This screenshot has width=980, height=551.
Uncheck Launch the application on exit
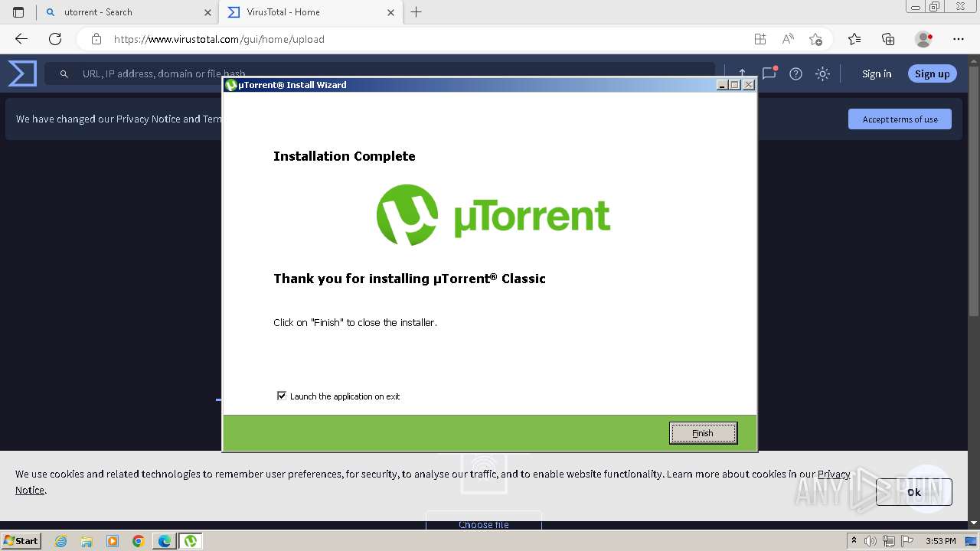(x=282, y=396)
